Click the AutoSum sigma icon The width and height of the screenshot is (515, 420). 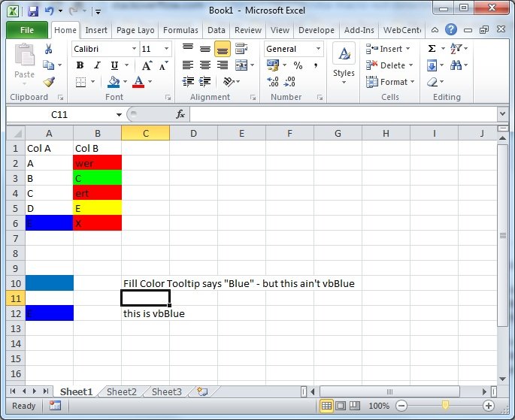point(432,49)
